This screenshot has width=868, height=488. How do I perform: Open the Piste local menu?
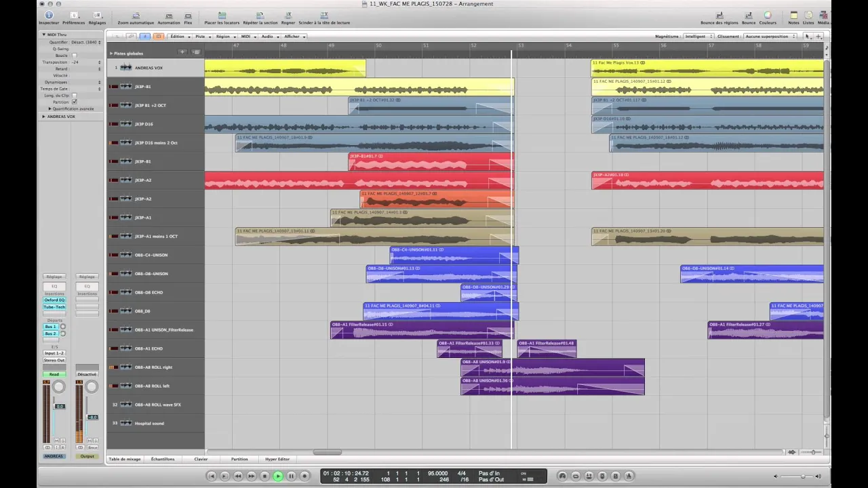click(x=202, y=37)
